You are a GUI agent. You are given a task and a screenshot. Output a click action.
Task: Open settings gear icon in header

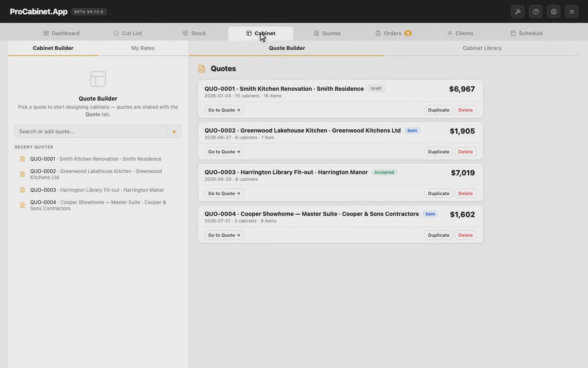pos(554,11)
